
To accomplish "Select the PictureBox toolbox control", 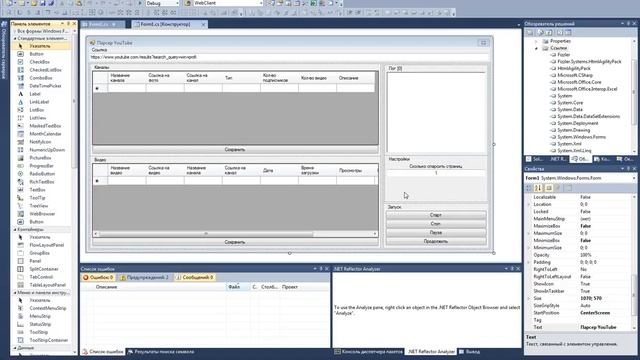I will pos(40,158).
